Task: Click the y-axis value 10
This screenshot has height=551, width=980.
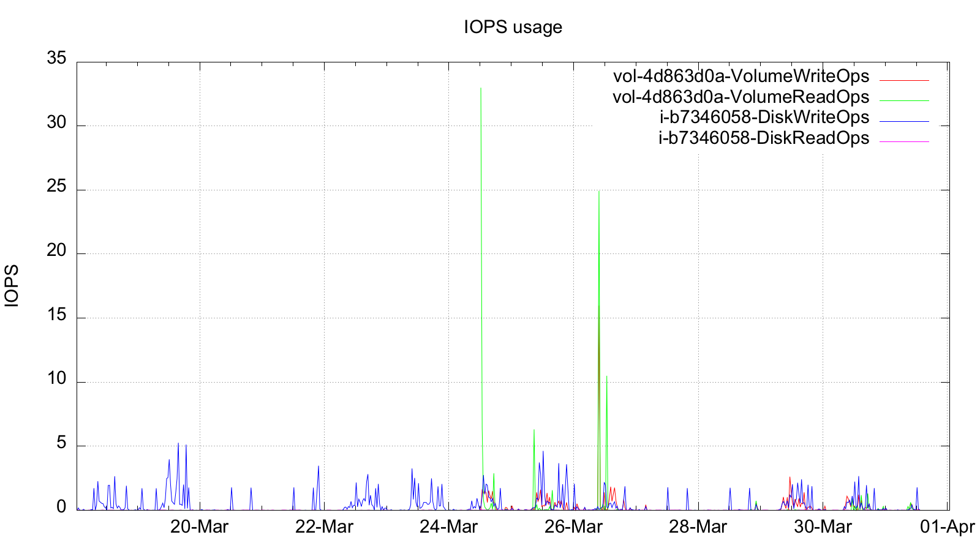Action: click(x=56, y=379)
